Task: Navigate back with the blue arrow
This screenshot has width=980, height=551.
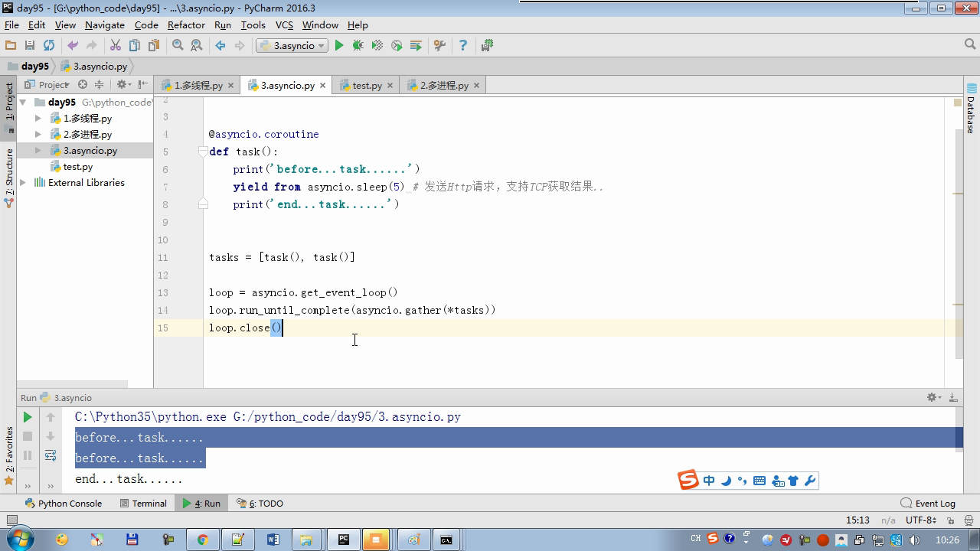Action: pyautogui.click(x=220, y=46)
